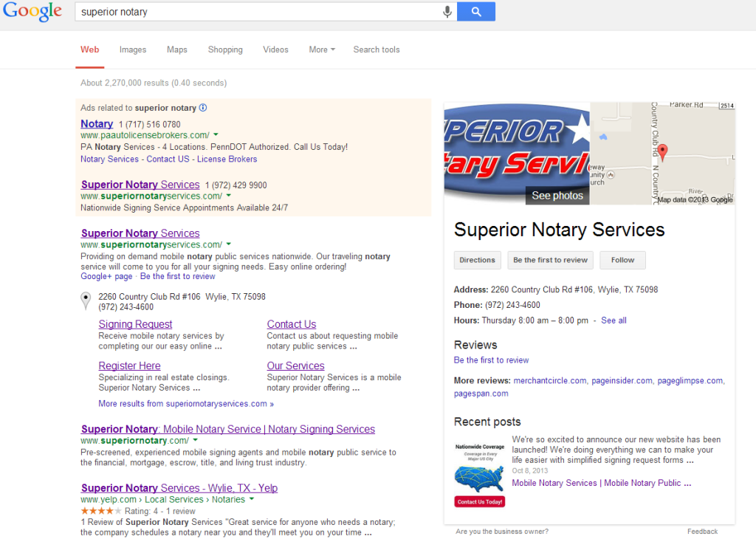Open the Signing Request sitelink

pos(136,324)
